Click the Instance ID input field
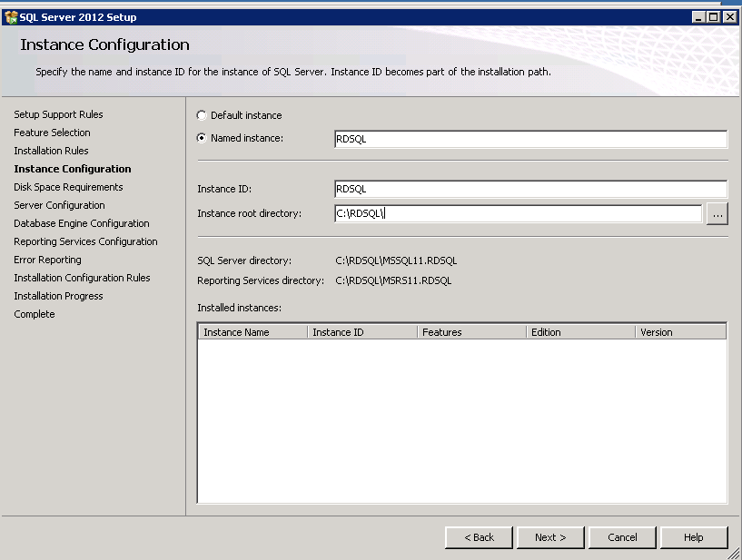Viewport: 742px width, 560px height. point(530,189)
